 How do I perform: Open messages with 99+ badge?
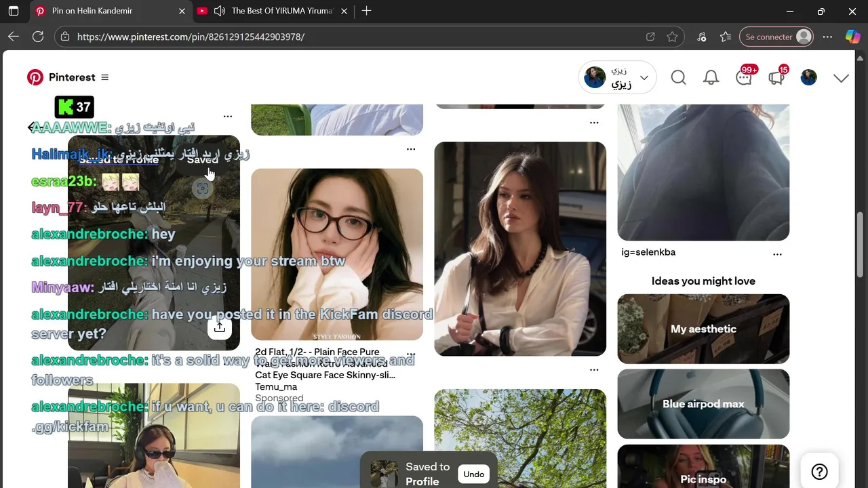[x=744, y=77]
